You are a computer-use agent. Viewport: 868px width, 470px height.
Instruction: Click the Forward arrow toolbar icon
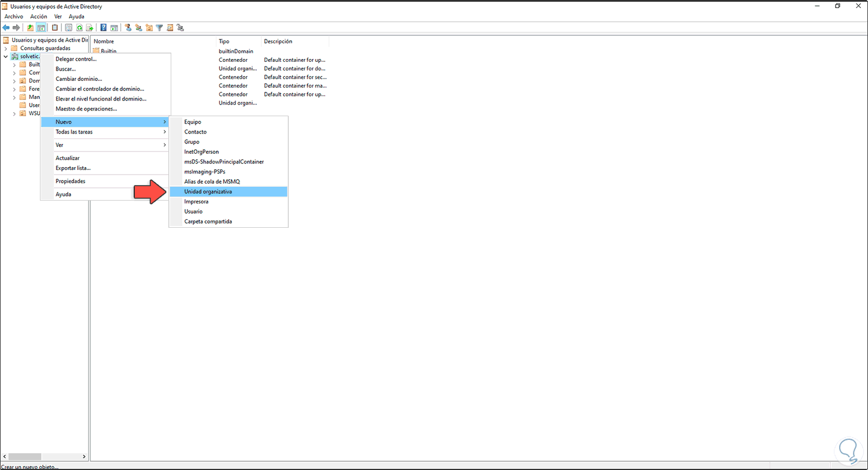tap(16, 28)
